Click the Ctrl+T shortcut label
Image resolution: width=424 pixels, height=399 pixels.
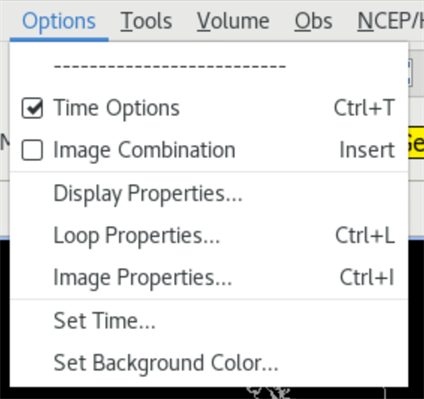365,108
